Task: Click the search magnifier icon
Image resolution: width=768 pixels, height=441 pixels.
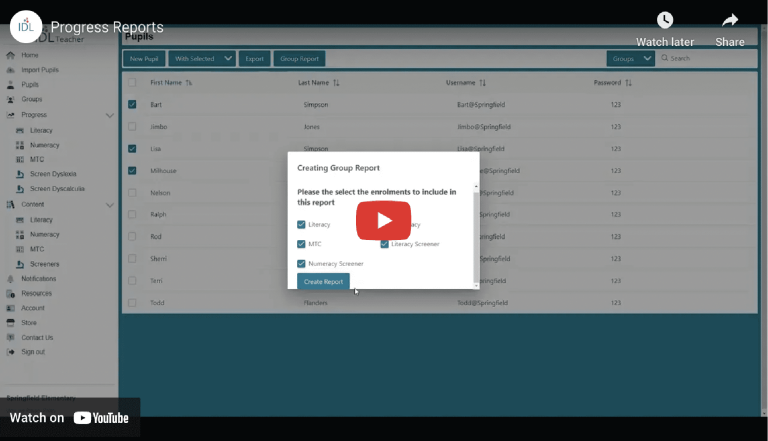Action: 665,58
